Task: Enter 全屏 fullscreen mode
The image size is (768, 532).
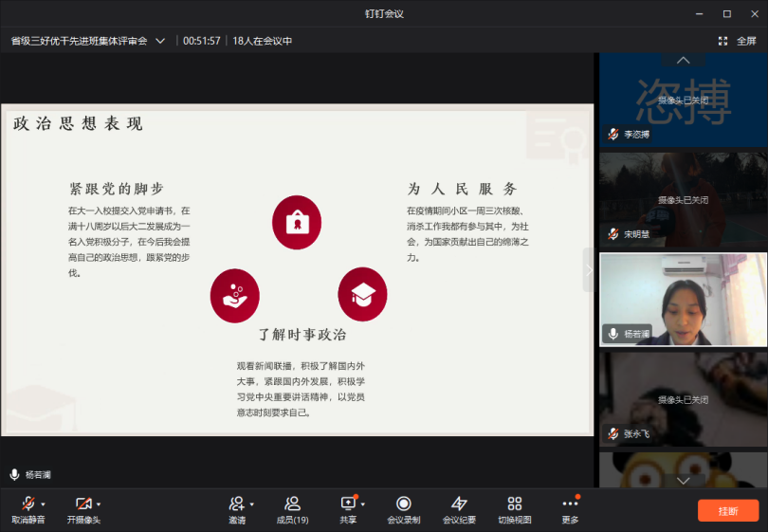Action: tap(738, 41)
